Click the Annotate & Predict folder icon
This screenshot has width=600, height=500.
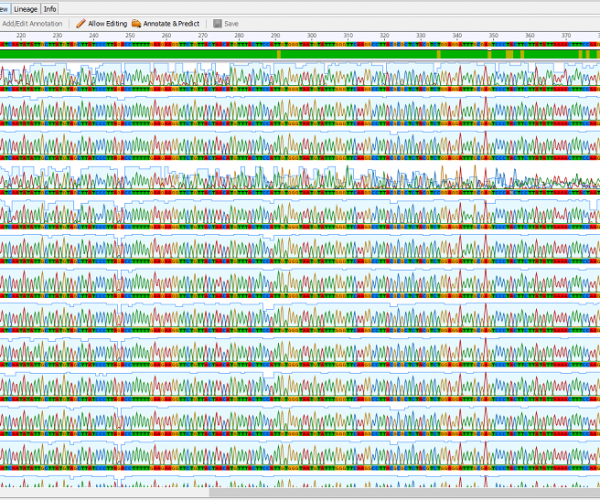coord(137,23)
